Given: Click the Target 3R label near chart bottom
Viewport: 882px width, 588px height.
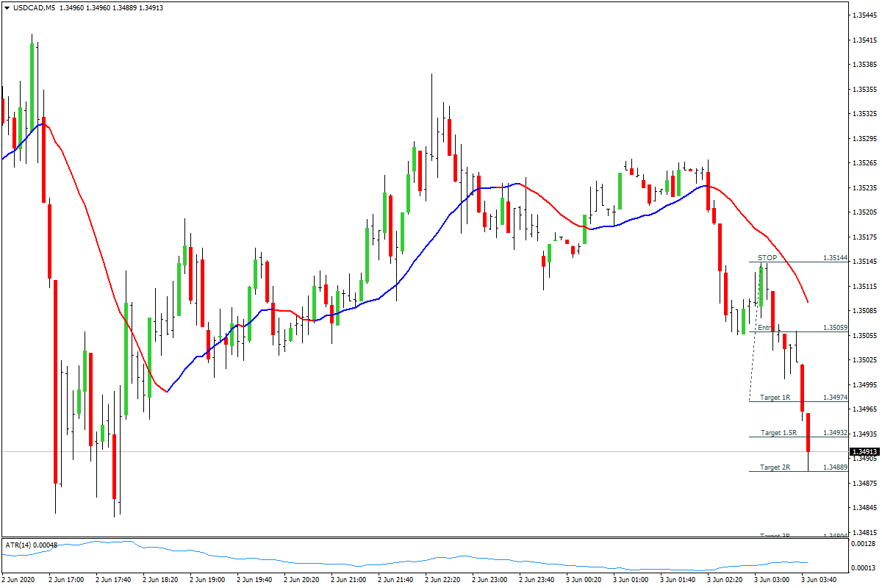Looking at the screenshot, I should click(775, 534).
